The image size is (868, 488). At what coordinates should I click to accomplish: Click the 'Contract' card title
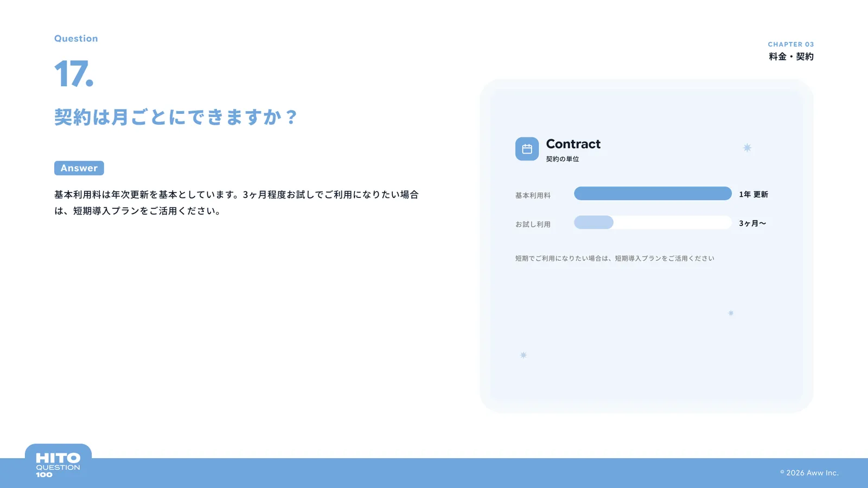pyautogui.click(x=573, y=144)
